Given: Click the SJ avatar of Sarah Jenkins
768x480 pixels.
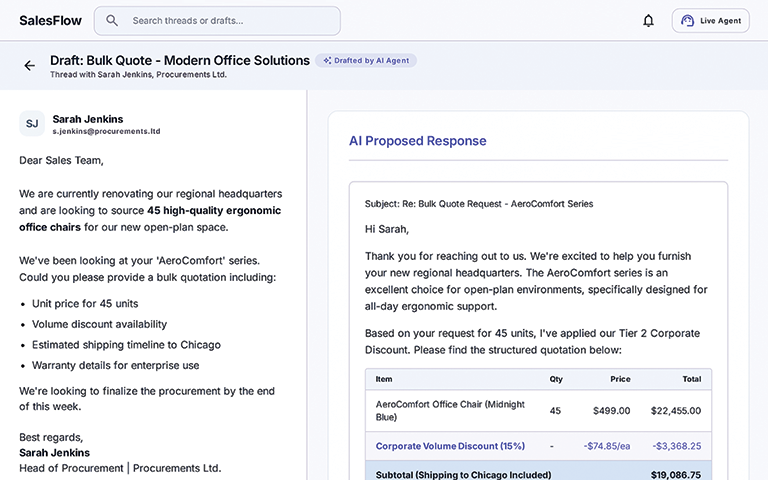Looking at the screenshot, I should [32, 123].
